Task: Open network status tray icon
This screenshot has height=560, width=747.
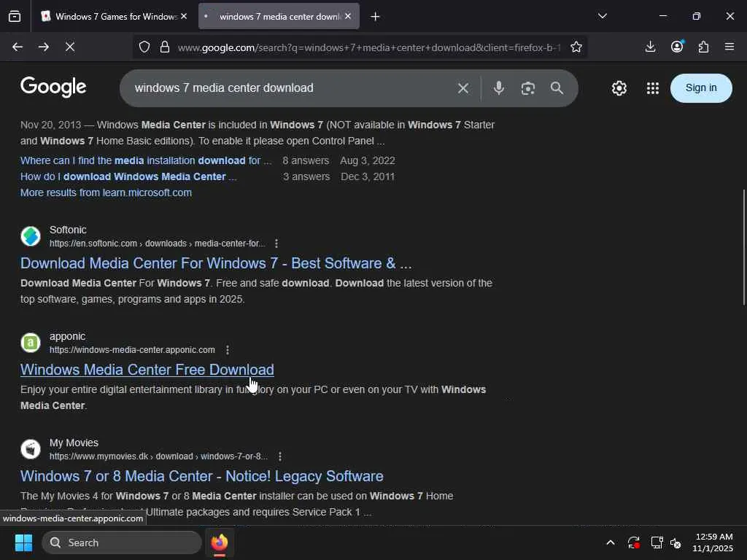Action: (657, 542)
